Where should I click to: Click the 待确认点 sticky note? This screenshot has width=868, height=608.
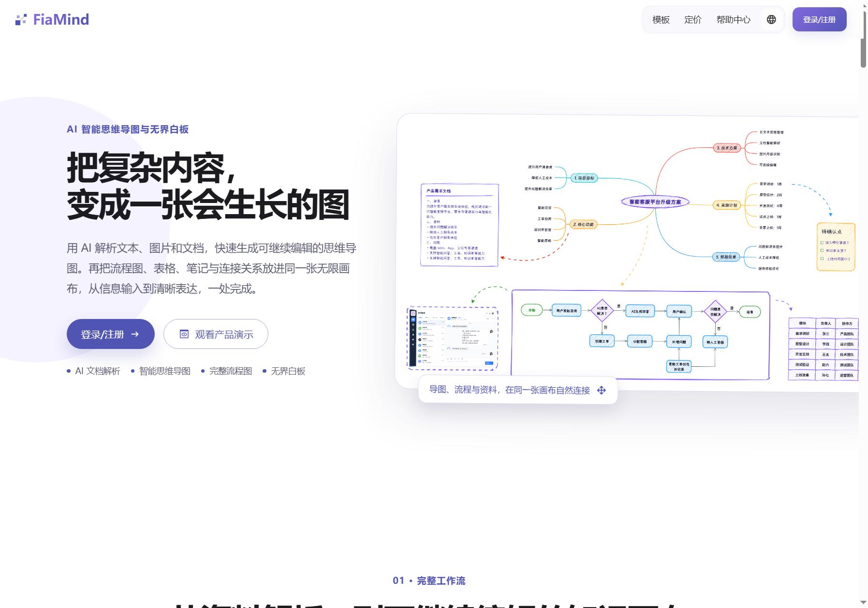[x=836, y=247]
